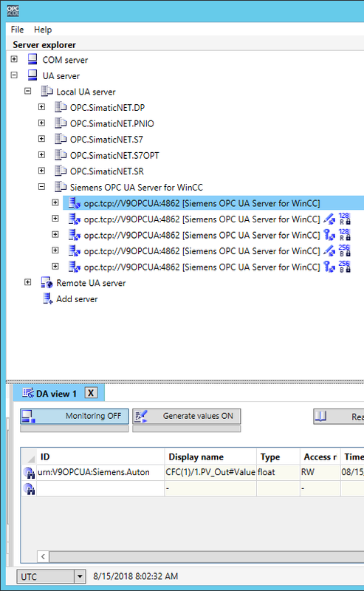
Task: Toggle the Generate values ON button
Action: (187, 416)
